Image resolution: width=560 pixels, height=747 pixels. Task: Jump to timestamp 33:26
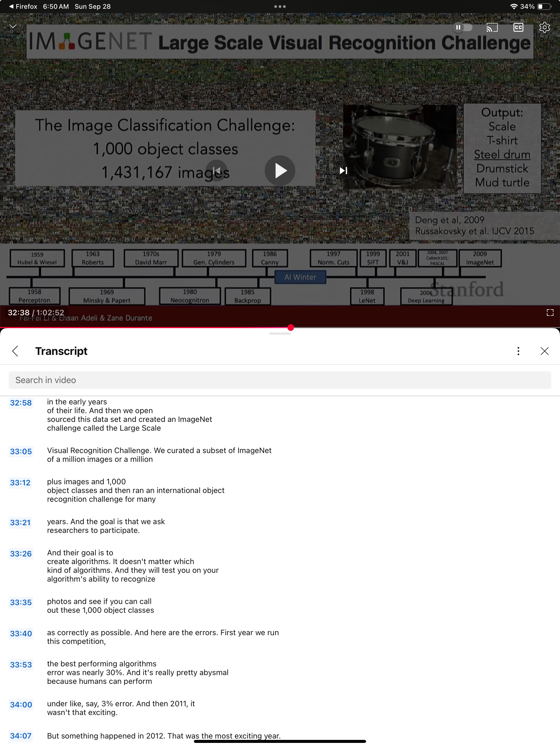coord(21,553)
